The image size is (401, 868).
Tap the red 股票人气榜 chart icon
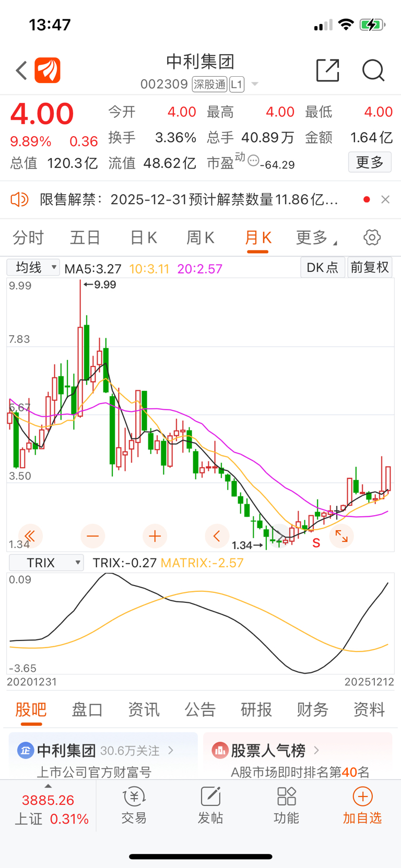[x=220, y=751]
